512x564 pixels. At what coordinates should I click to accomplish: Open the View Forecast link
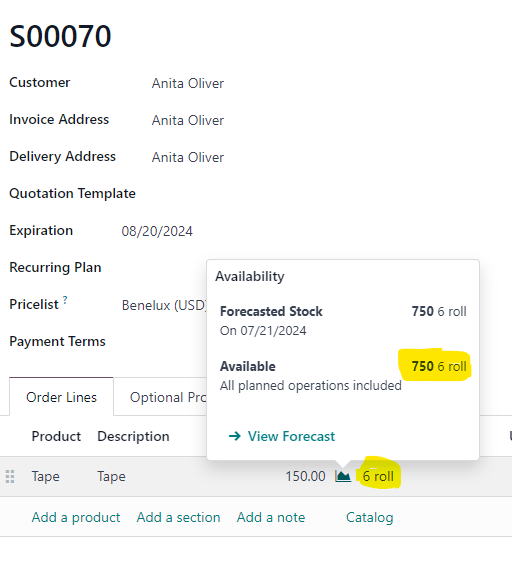pos(291,436)
